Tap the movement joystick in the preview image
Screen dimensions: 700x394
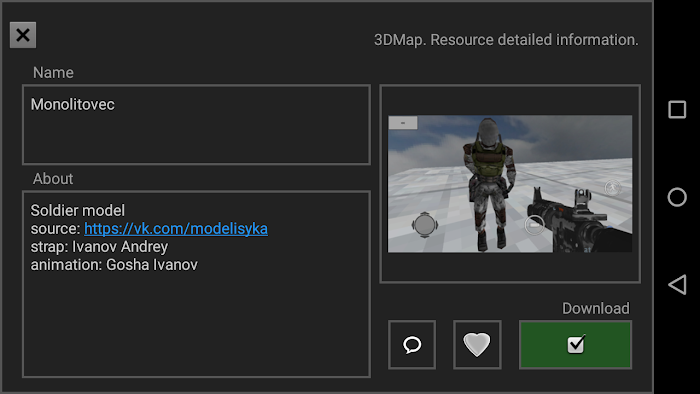coord(424,224)
